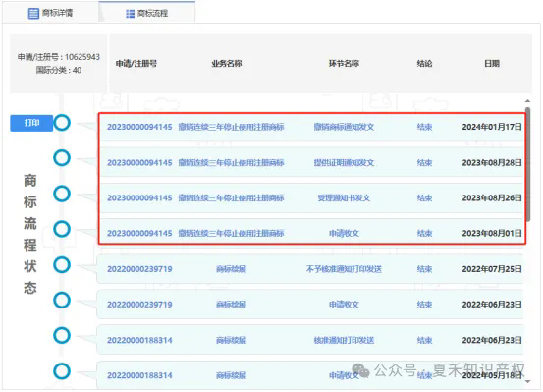Click 商标续展 in the 20220000239719 申请收文 row
Screen dimensions: 543x392
point(231,305)
